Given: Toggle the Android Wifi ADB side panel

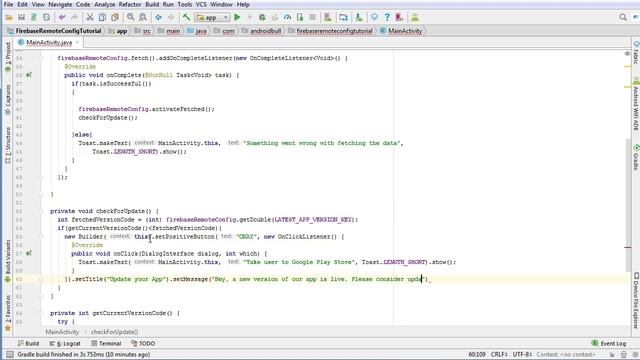Looking at the screenshot, I should tap(636, 104).
